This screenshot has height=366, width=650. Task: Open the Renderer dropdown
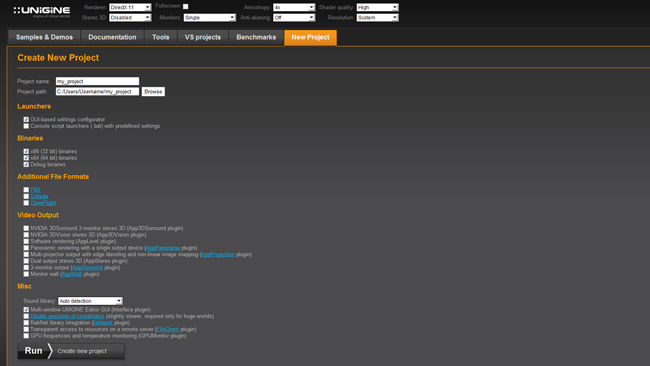[x=130, y=7]
